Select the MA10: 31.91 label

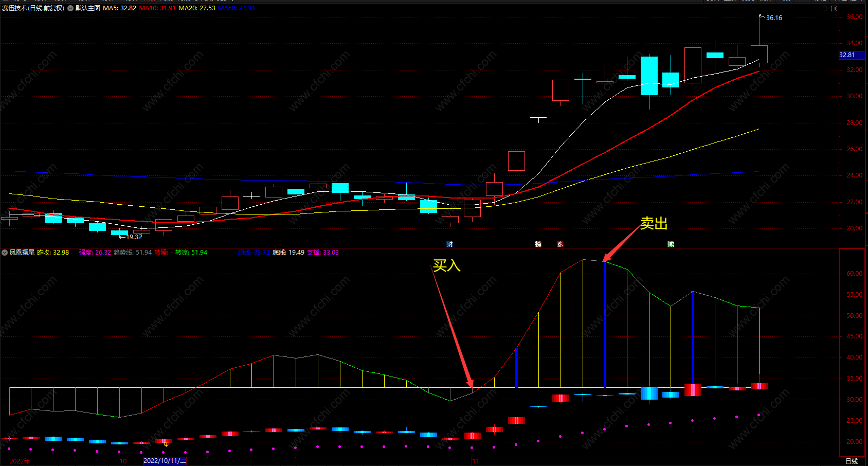click(x=157, y=8)
